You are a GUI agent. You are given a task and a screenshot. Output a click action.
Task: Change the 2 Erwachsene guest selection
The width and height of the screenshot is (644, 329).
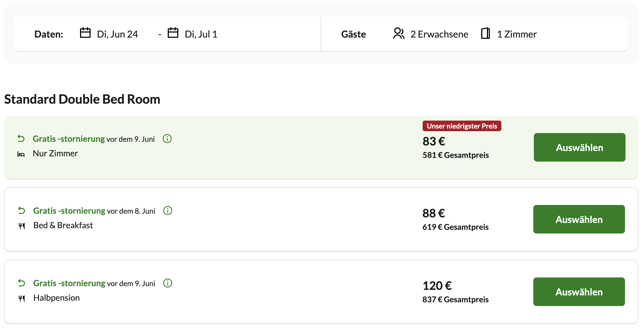tap(439, 34)
